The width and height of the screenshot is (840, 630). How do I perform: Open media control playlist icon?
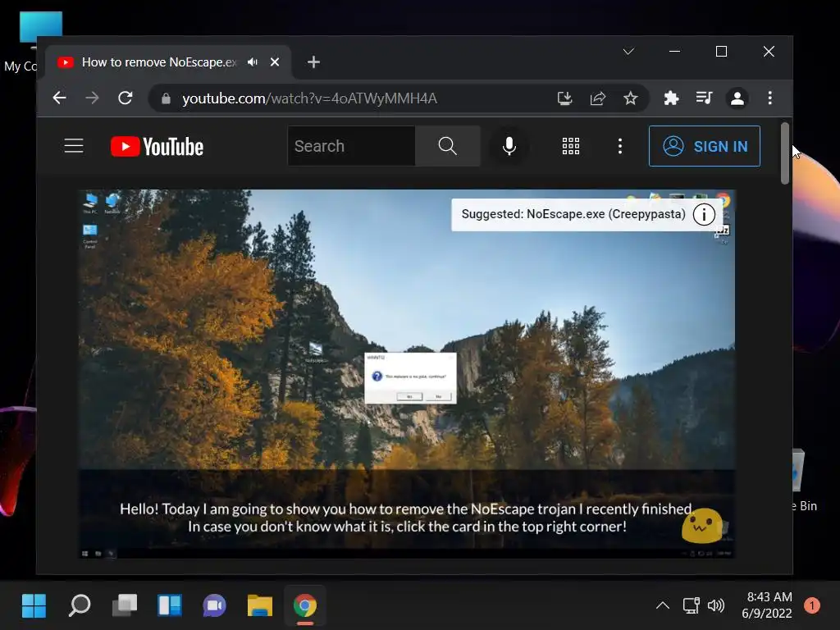click(704, 98)
